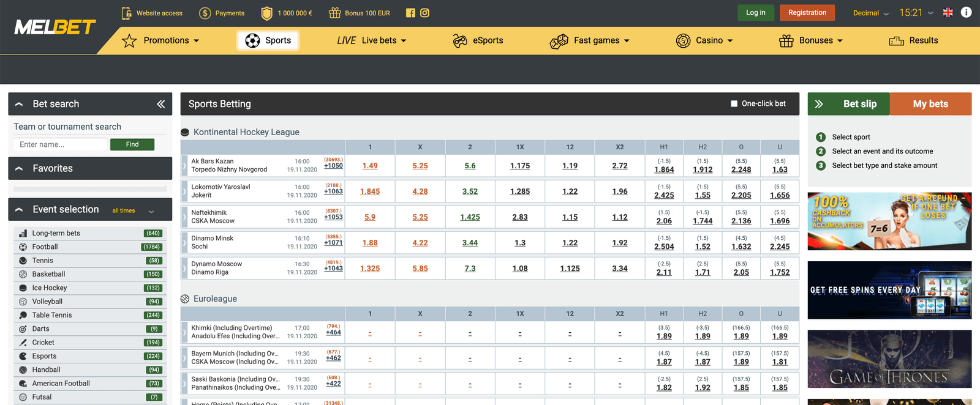
Task: Click the Bonus 100 EUR gift icon
Action: tap(334, 13)
